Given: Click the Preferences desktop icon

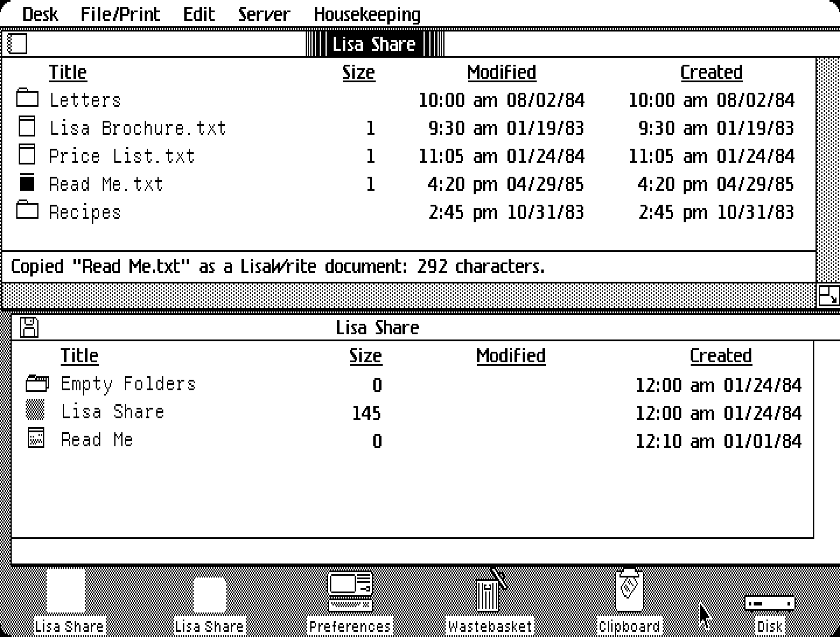Looking at the screenshot, I should coord(350,591).
